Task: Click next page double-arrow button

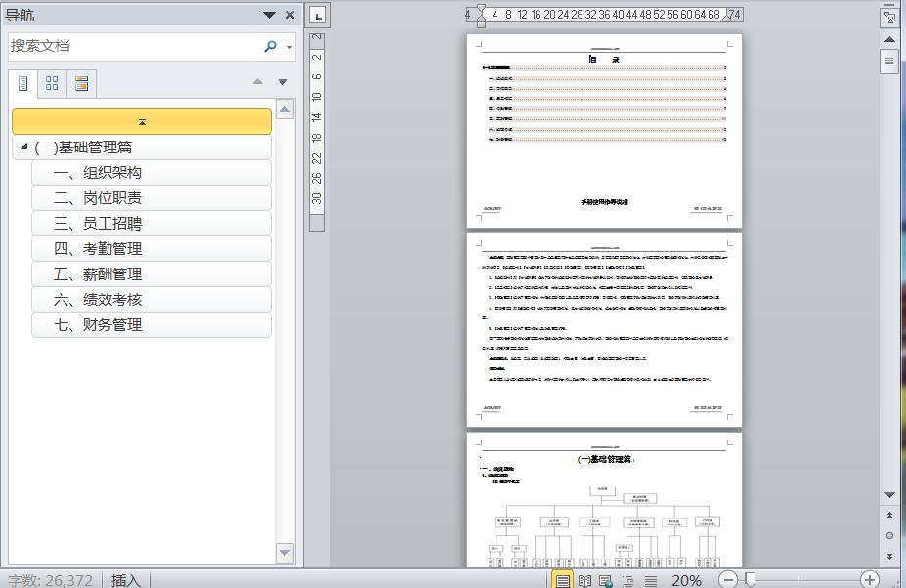Action: tap(889, 556)
